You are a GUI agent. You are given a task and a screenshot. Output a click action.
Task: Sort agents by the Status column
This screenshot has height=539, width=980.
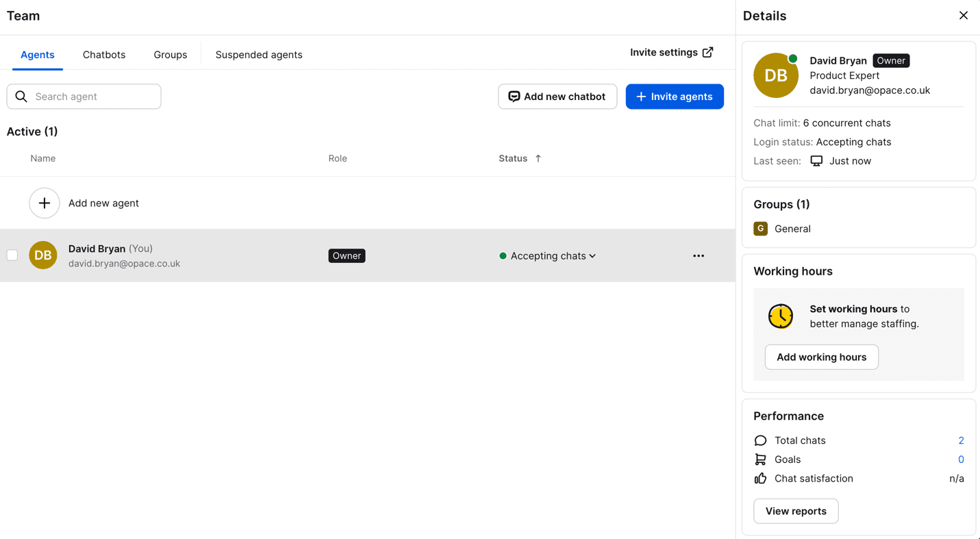coord(513,159)
